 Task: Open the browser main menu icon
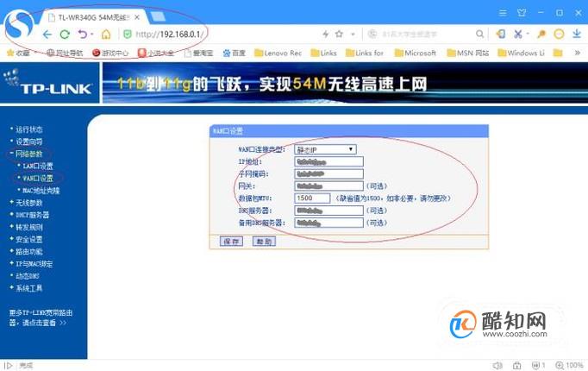point(503,13)
